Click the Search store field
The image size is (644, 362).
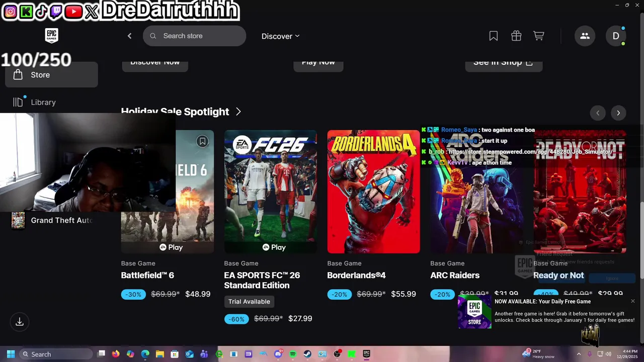[x=194, y=36]
